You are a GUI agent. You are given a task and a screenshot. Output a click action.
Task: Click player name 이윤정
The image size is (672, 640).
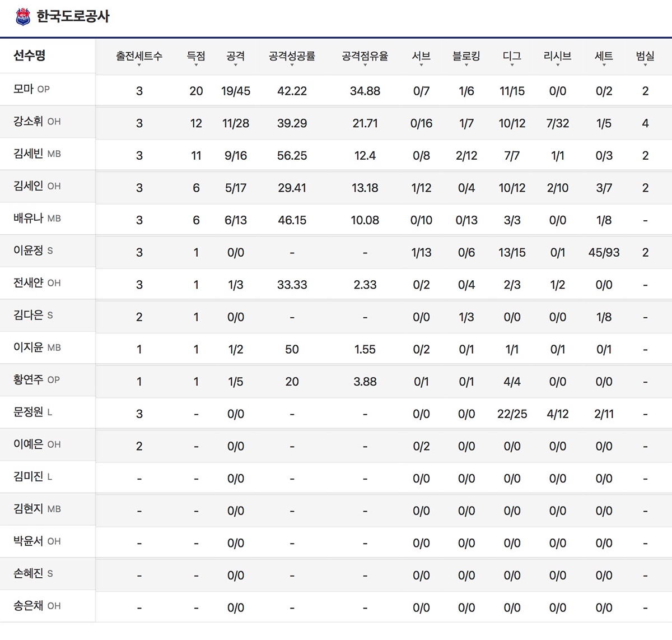tap(29, 251)
